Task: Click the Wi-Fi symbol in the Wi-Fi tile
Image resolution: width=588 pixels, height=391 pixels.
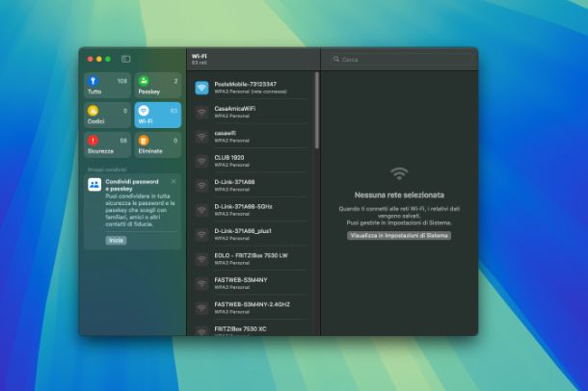Action: click(x=144, y=111)
